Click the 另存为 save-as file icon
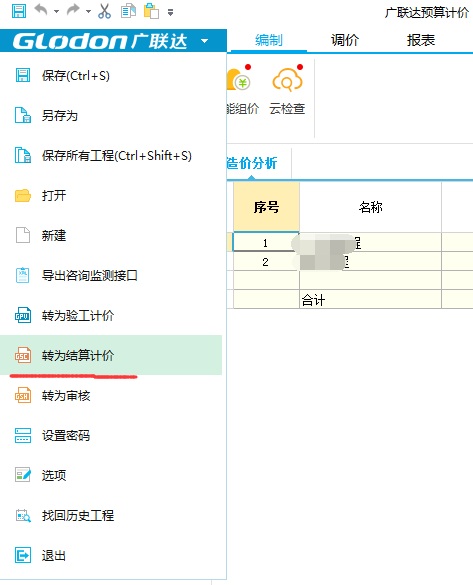473x585 pixels. pos(23,115)
